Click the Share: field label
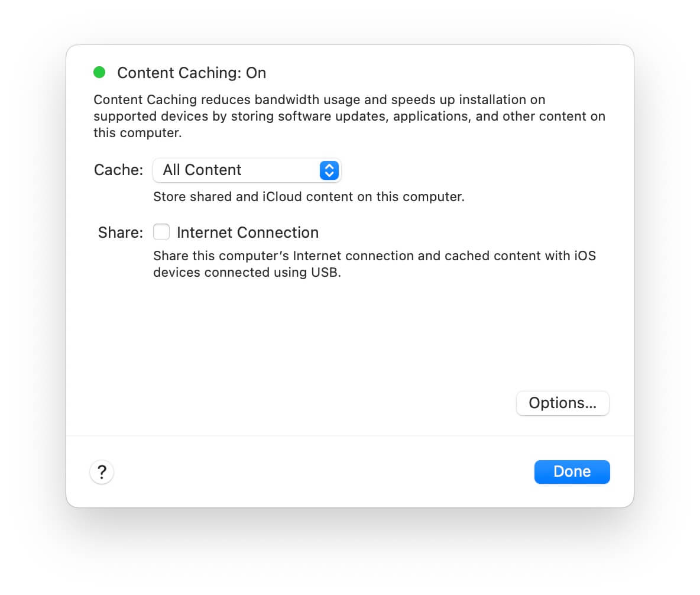 [x=121, y=232]
